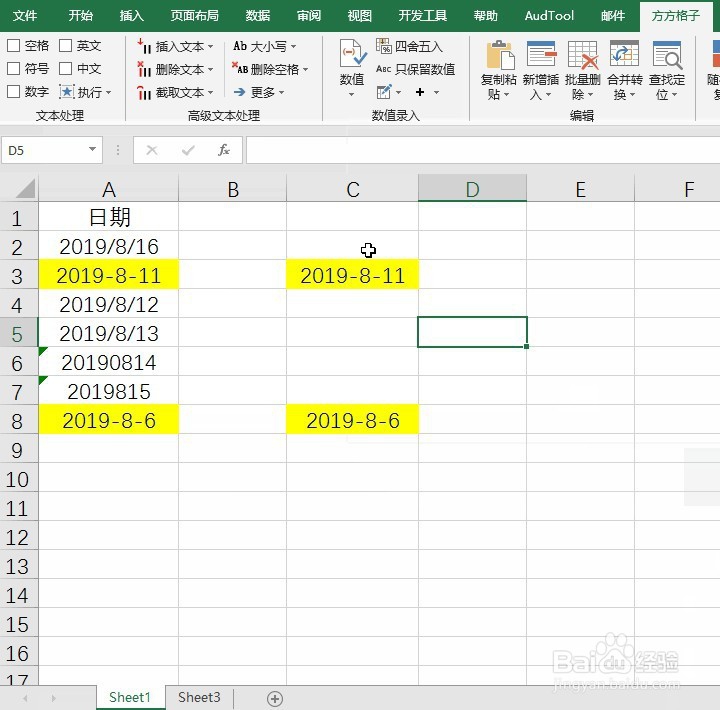Expand the 删除空格 dropdown arrow
Image resolution: width=720 pixels, height=710 pixels.
click(x=305, y=69)
